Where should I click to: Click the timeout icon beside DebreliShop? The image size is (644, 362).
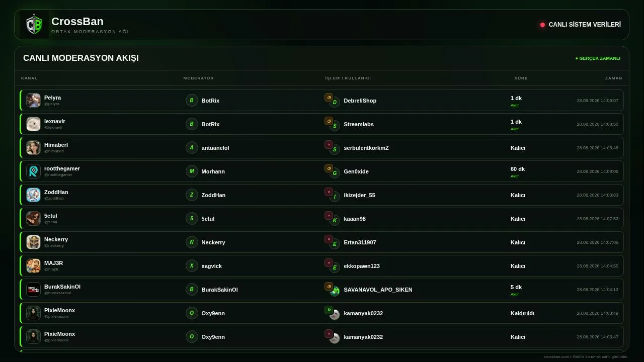(x=329, y=98)
